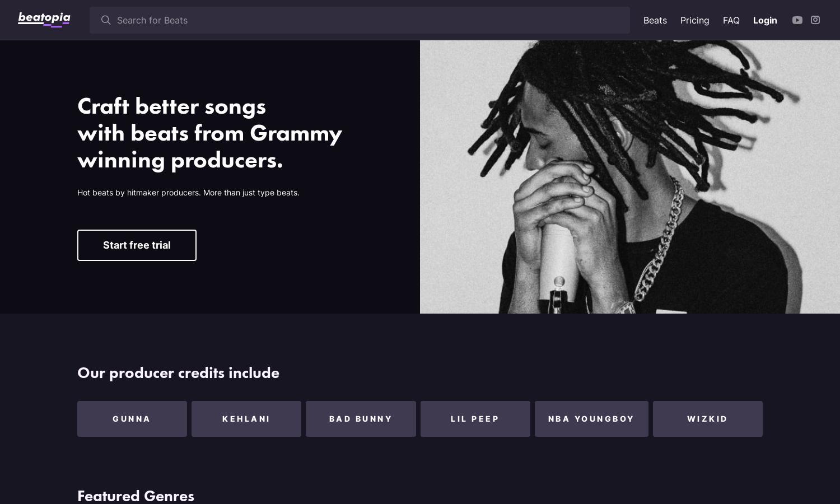Open the YouTube icon link

[x=797, y=20]
